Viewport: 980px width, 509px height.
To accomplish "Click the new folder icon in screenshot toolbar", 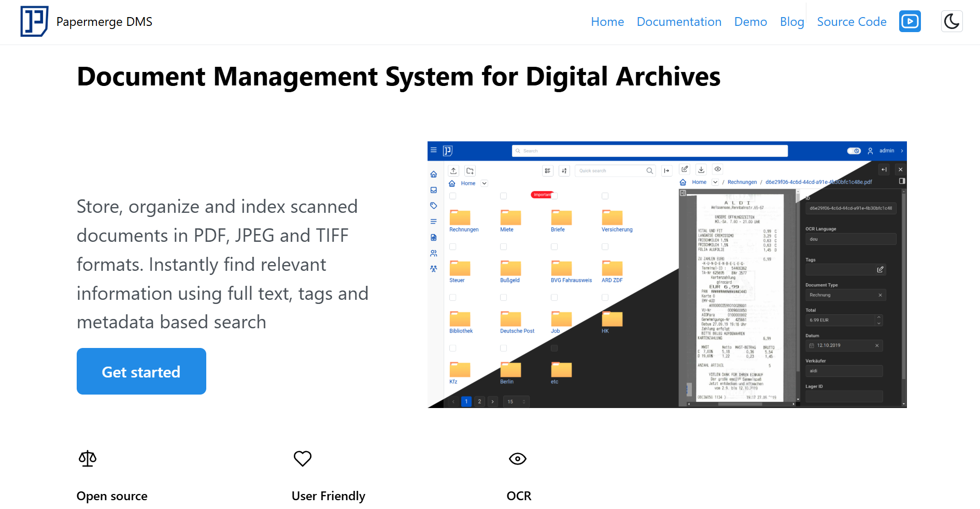I will point(470,171).
